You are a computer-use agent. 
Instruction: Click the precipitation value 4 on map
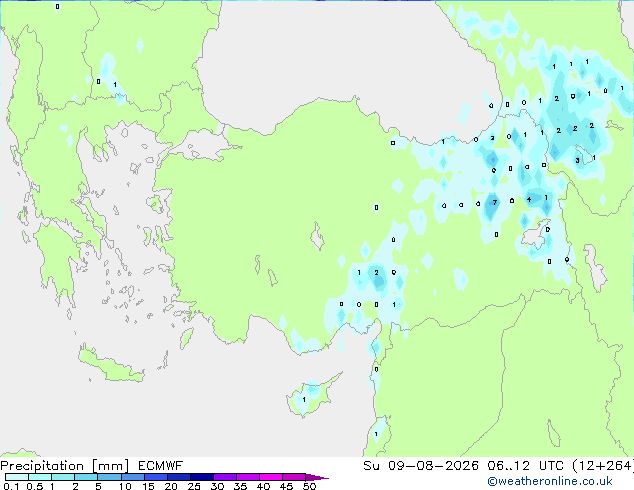tap(529, 199)
